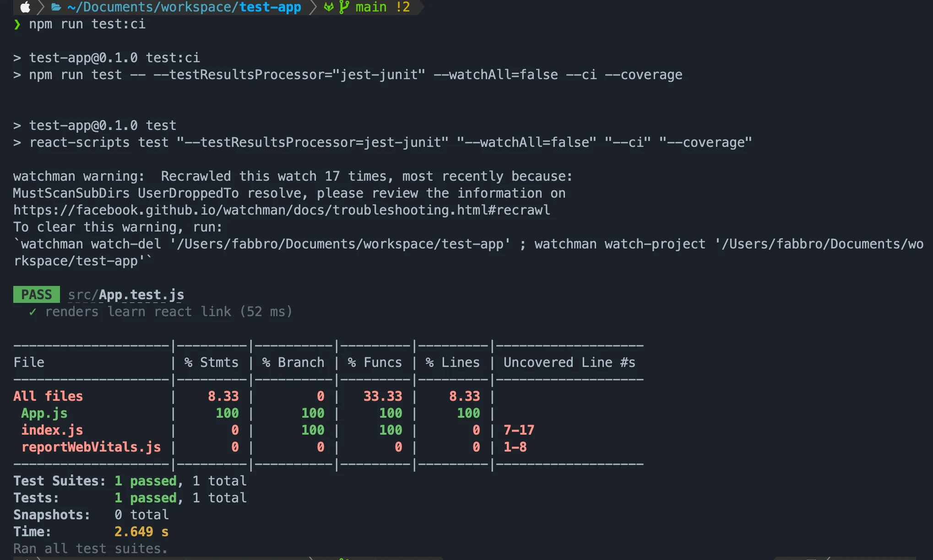
Task: Select the src/App.test.js file label
Action: [x=126, y=294]
